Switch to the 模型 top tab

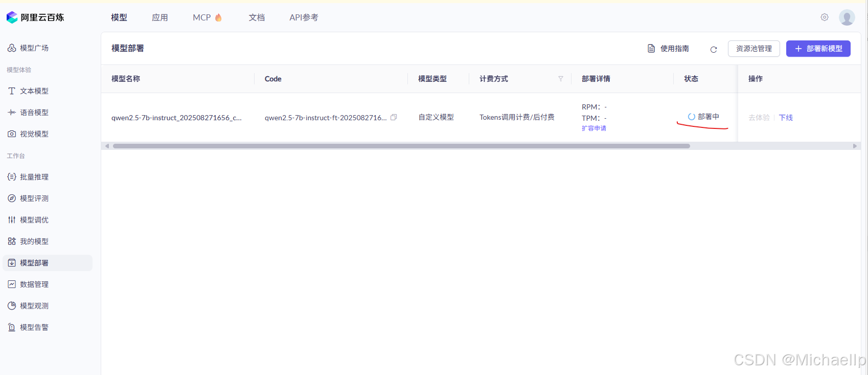(119, 17)
